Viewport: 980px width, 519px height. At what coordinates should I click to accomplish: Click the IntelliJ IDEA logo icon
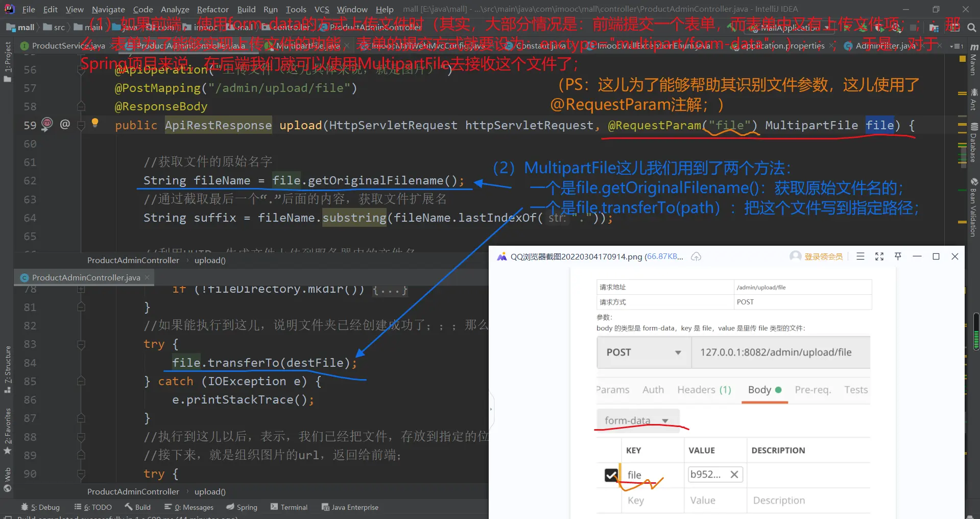click(x=9, y=9)
